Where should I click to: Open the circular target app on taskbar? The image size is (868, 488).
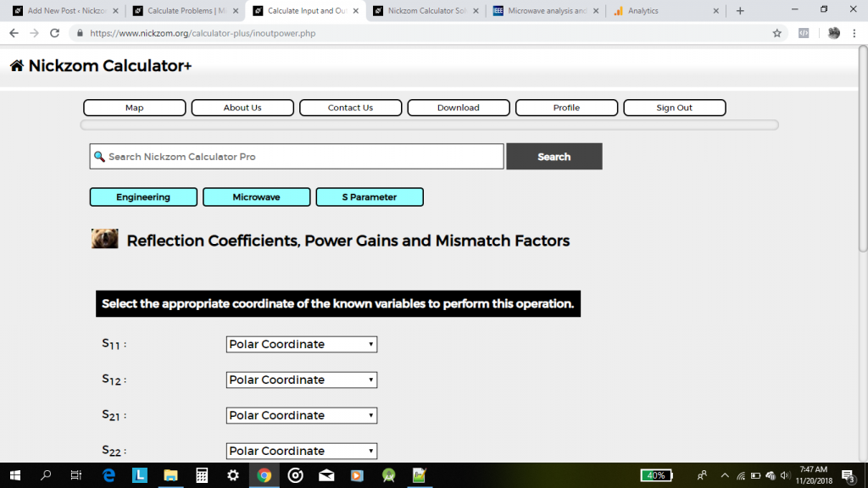point(295,475)
